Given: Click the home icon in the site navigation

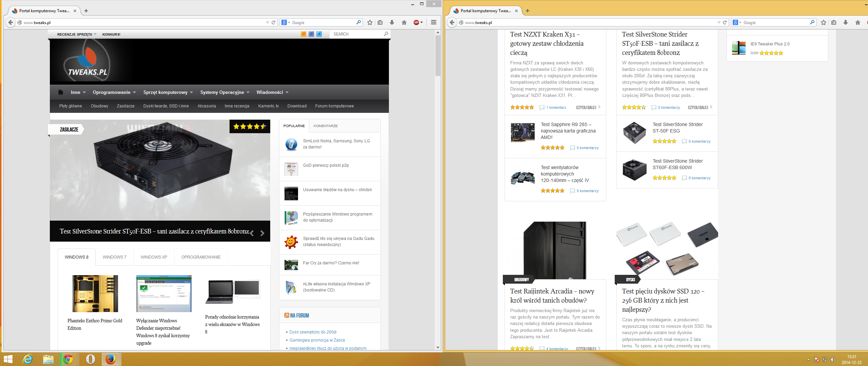Looking at the screenshot, I should pos(61,92).
